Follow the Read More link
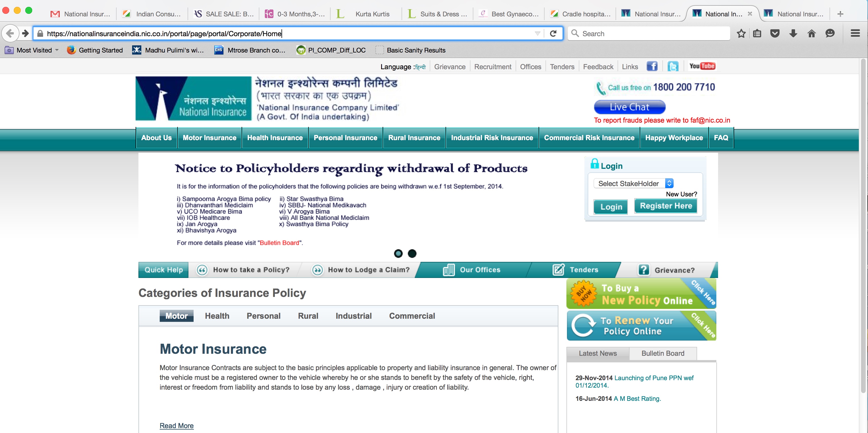Viewport: 868px width, 433px height. pos(176,426)
